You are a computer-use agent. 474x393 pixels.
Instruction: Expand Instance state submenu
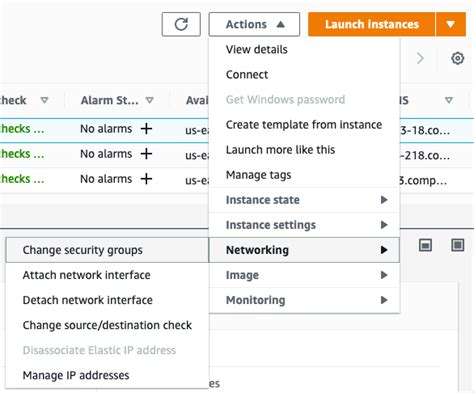coord(304,200)
